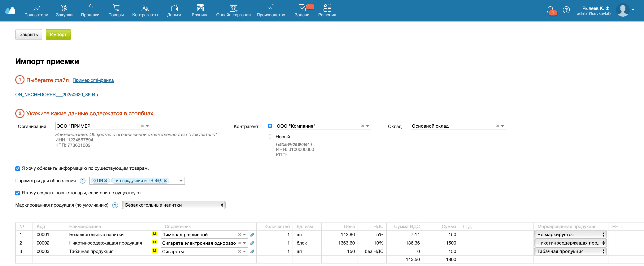Uncheck updating information for existing goods

18,169
